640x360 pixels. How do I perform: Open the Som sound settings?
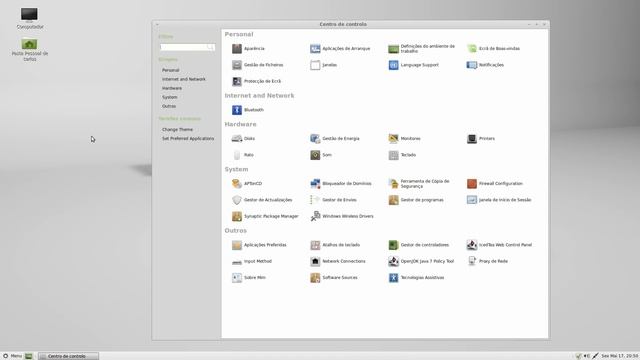[x=321, y=155]
